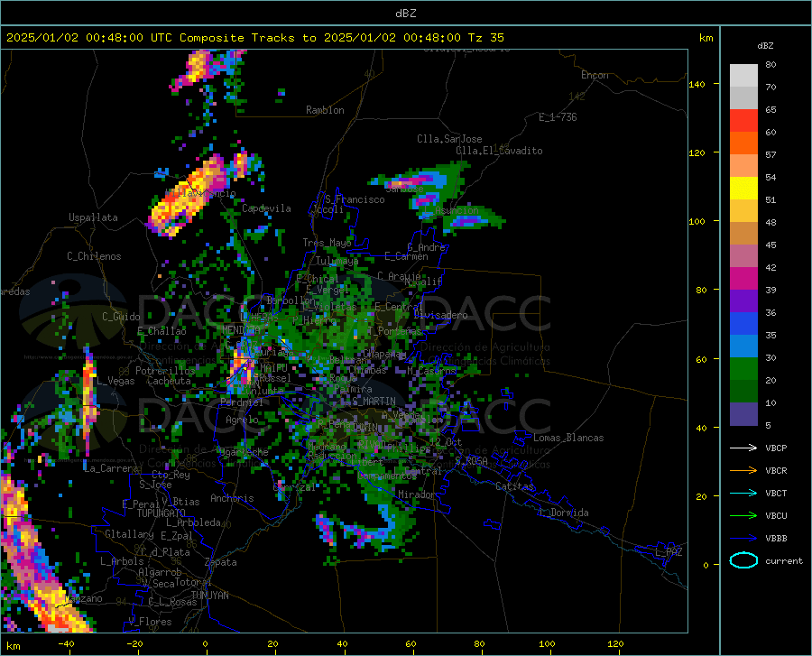Click the 'km' label at top-right of map

[706, 38]
